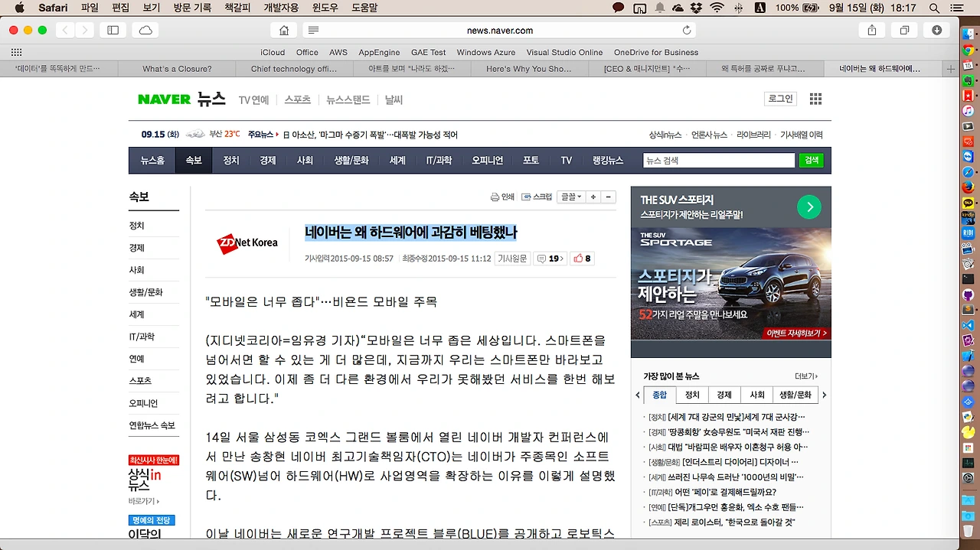Show Reader view icon in address bar

313,30
